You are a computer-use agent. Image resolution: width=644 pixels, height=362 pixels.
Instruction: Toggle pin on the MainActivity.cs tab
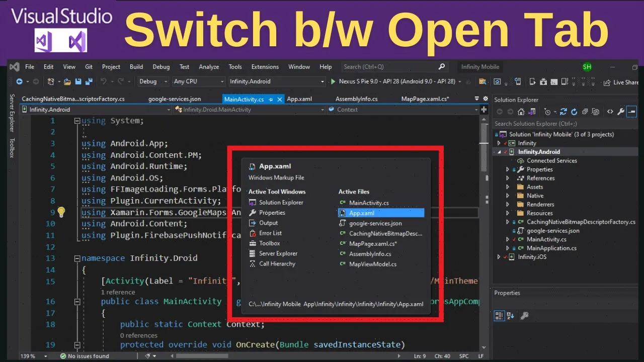271,100
